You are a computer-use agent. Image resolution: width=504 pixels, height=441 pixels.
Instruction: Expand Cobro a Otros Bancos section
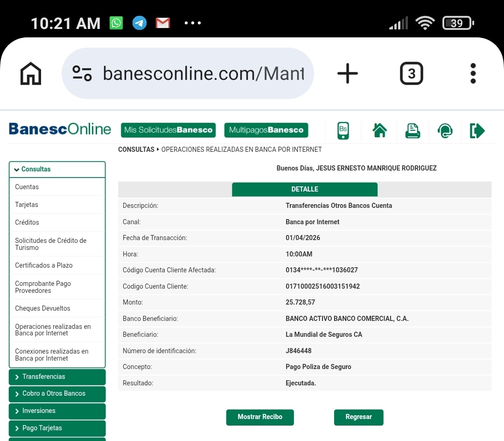click(57, 394)
